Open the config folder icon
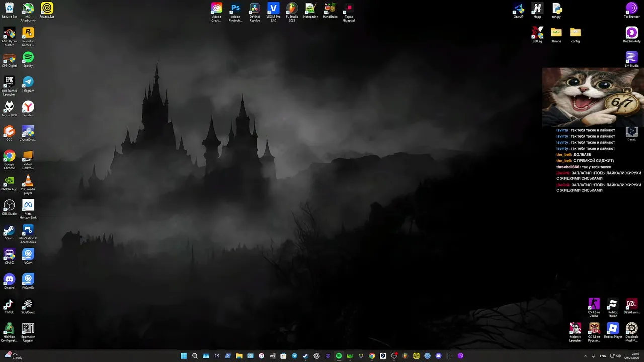Screen dimensions: 644x362 click(575, 35)
